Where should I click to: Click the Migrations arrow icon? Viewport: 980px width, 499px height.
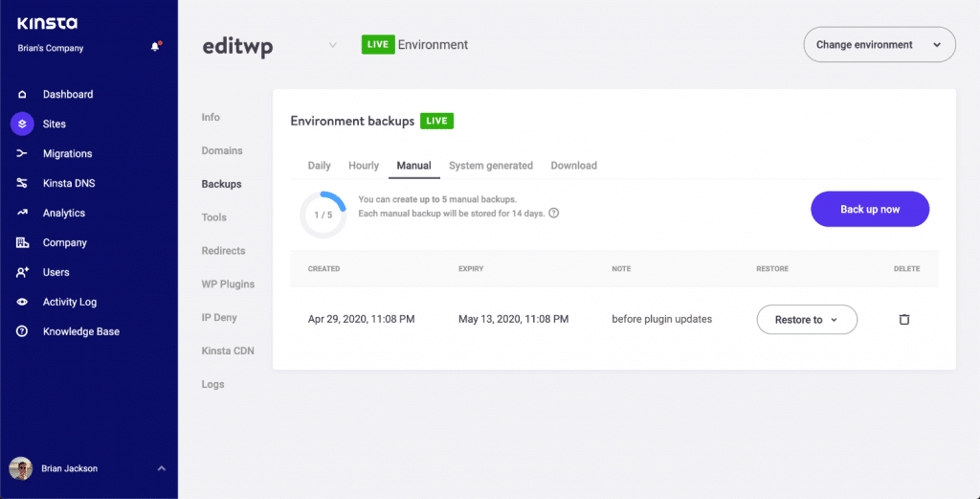pyautogui.click(x=22, y=154)
